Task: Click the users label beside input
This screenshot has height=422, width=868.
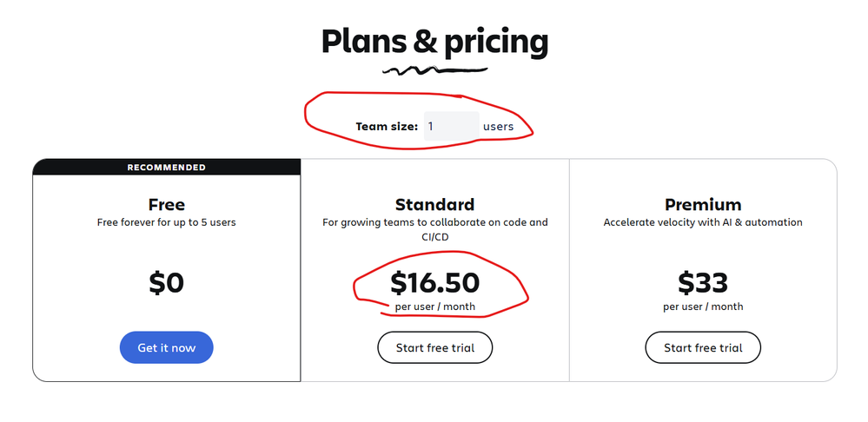Action: coord(498,126)
